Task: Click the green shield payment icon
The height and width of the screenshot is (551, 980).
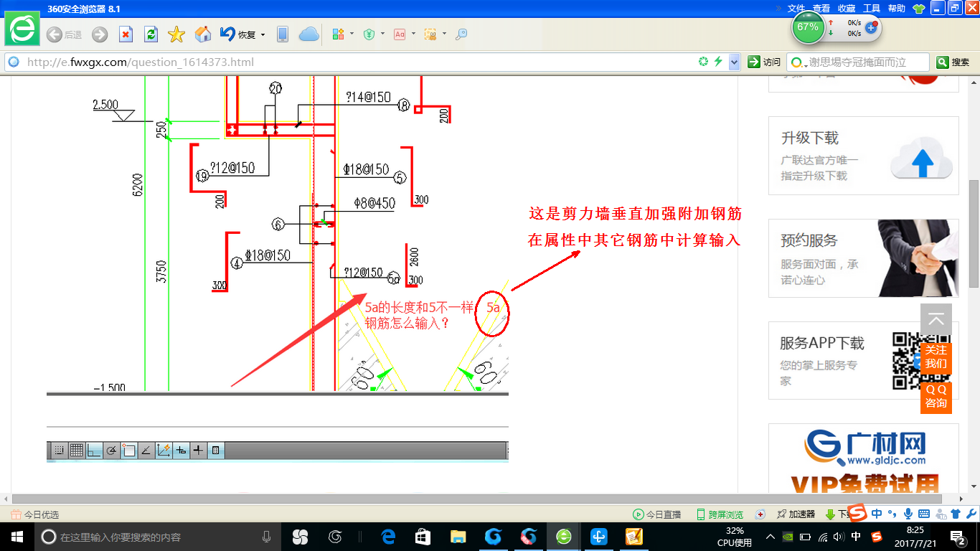Action: pos(369,34)
